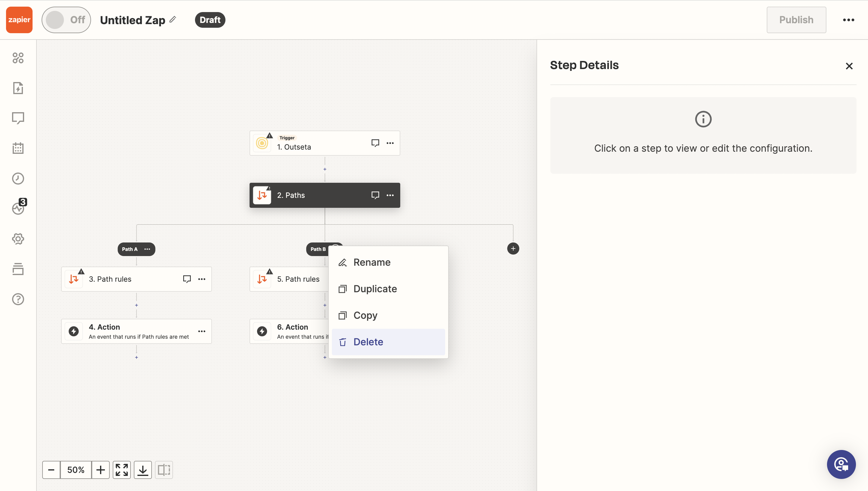Fit the Zap to view
Image resolution: width=868 pixels, height=491 pixels.
pyautogui.click(x=122, y=470)
